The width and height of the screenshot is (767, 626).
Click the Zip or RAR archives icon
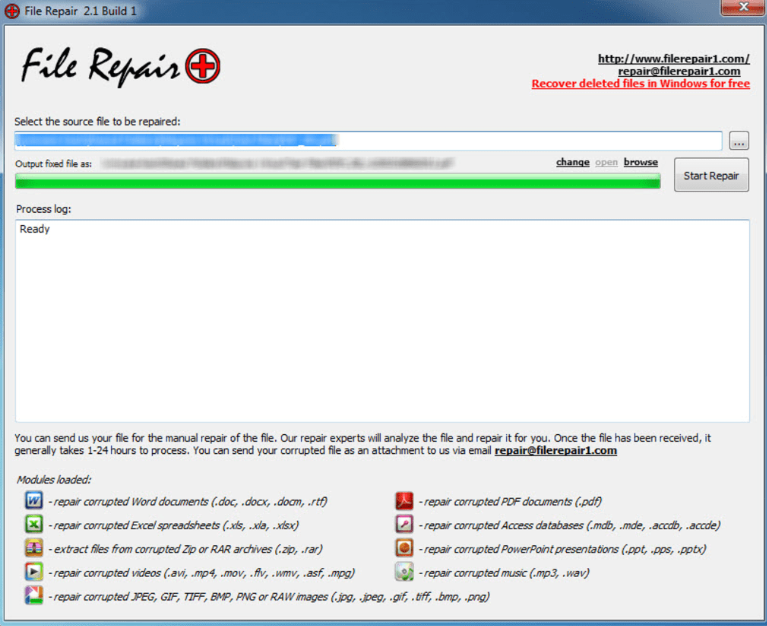[x=34, y=548]
